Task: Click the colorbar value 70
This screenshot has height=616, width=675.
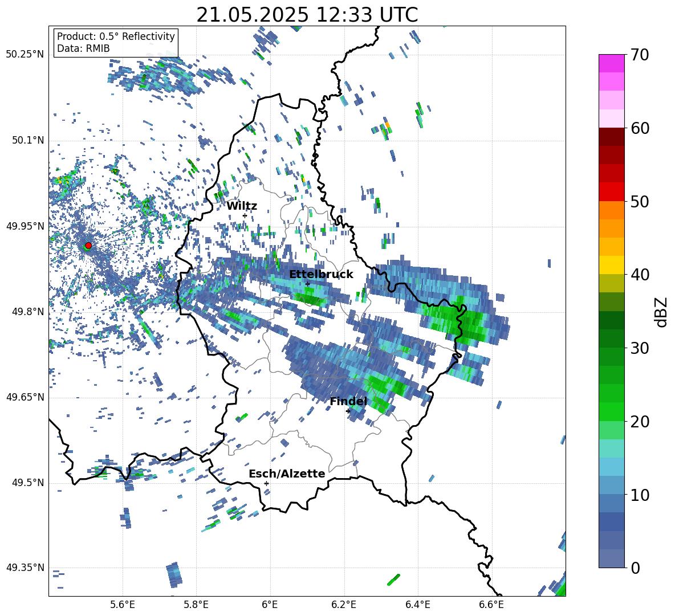Action: pos(640,55)
